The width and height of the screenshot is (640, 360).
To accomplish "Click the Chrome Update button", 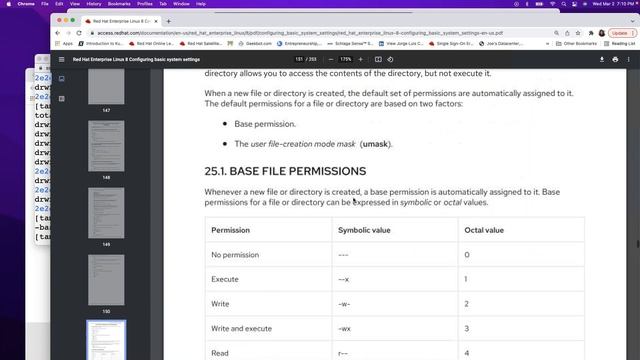I will click(622, 33).
